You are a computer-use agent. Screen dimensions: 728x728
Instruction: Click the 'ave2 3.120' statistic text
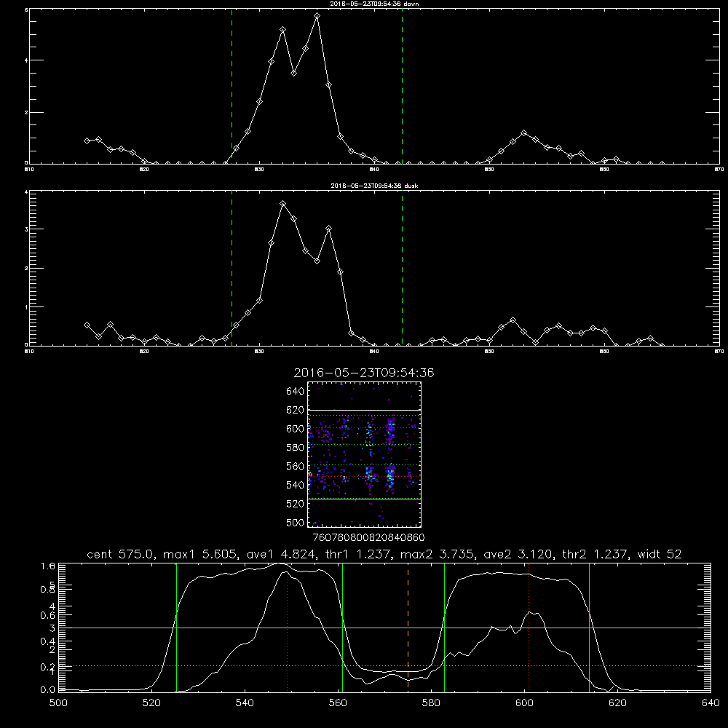[x=518, y=554]
